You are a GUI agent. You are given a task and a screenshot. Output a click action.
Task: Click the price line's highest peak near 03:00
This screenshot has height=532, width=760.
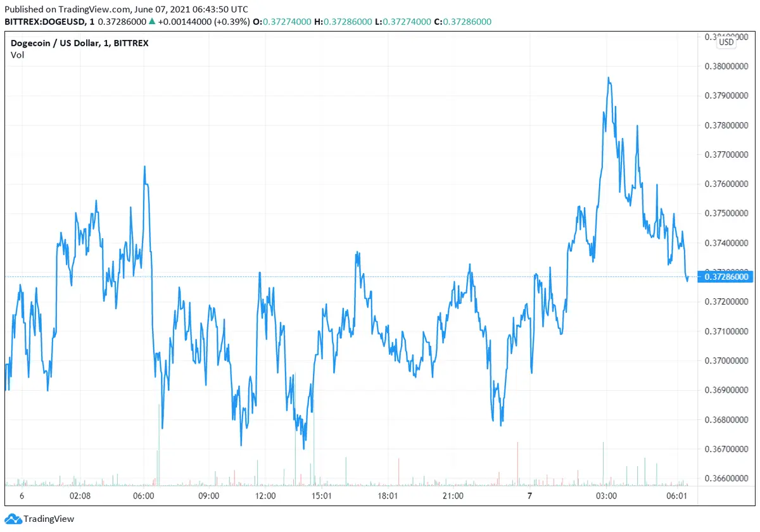(x=609, y=79)
